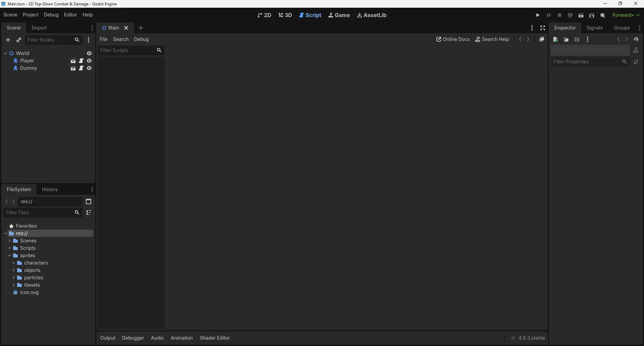Switch to the Import tab

[x=39, y=28]
